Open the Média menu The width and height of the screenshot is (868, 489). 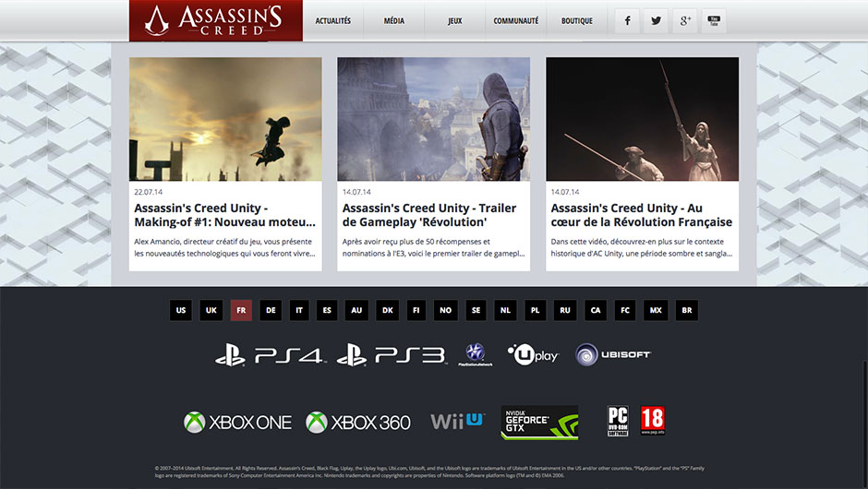[394, 21]
